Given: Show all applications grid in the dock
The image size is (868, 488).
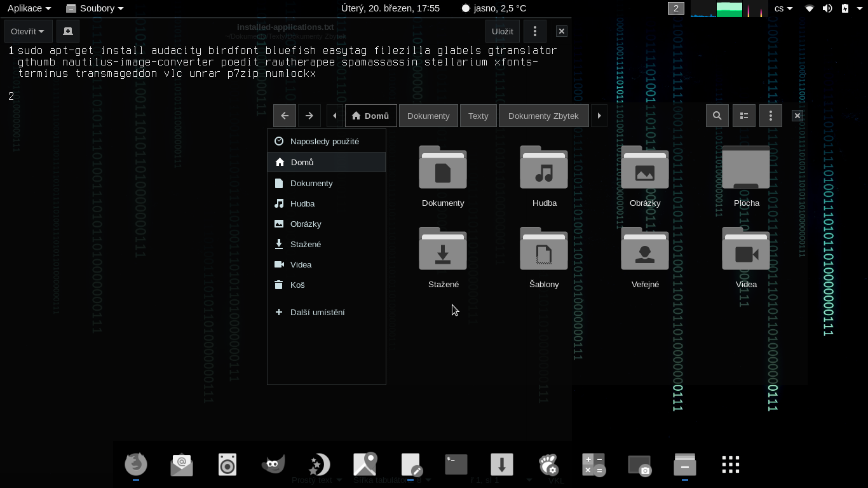Looking at the screenshot, I should [731, 464].
